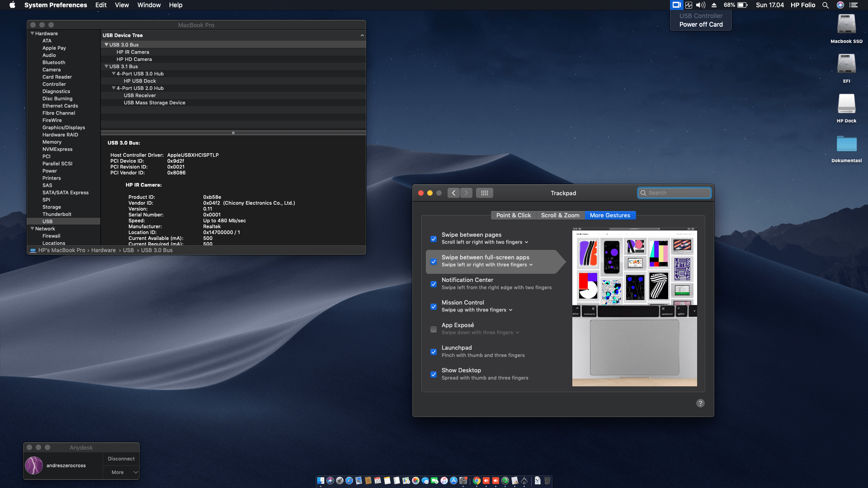The width and height of the screenshot is (868, 488).
Task: Open the Trash in the Dock
Action: 547,481
